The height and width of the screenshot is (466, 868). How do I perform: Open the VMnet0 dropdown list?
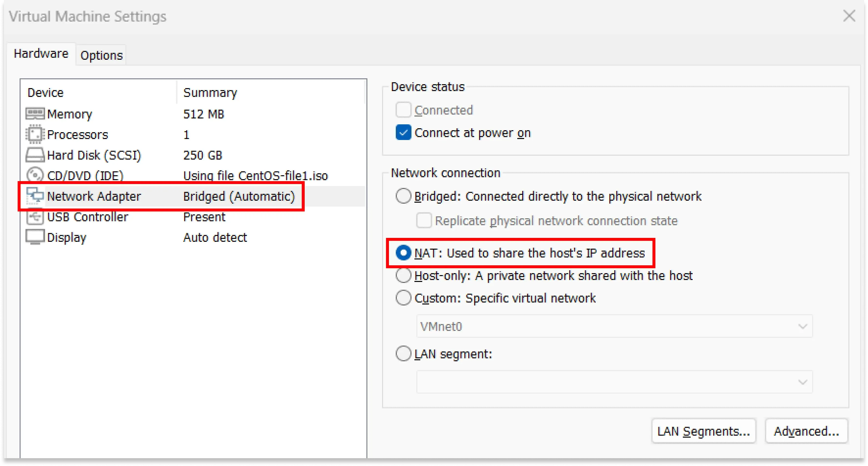point(802,326)
